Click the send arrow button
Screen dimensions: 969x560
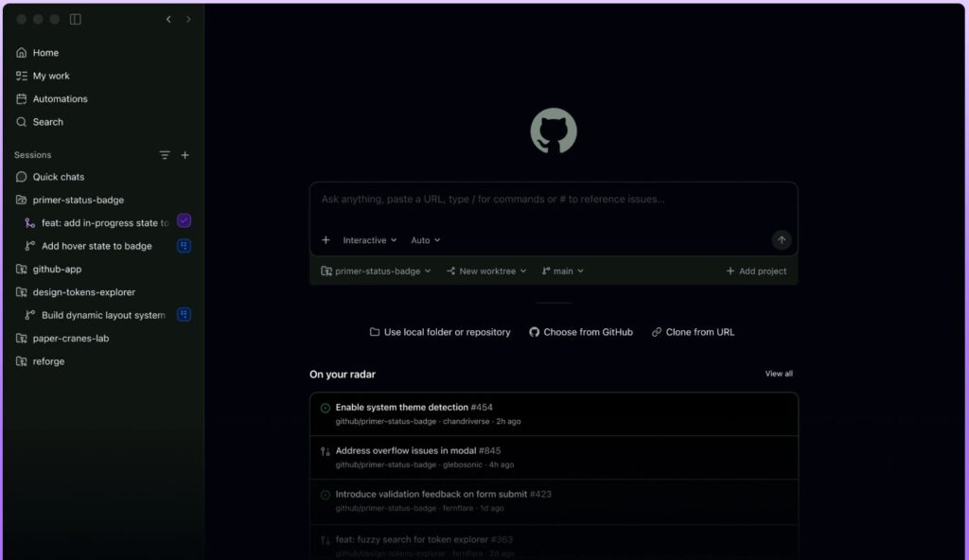[781, 240]
